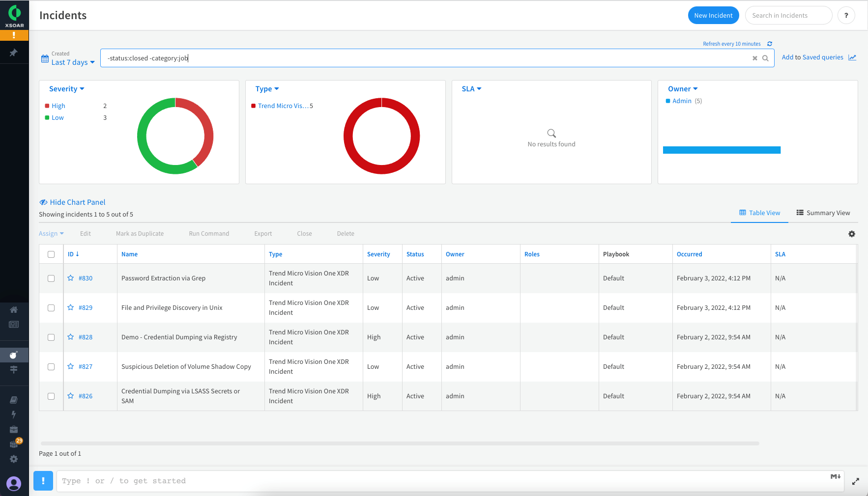868x496 pixels.
Task: Switch to Summary View tab
Action: 823,213
